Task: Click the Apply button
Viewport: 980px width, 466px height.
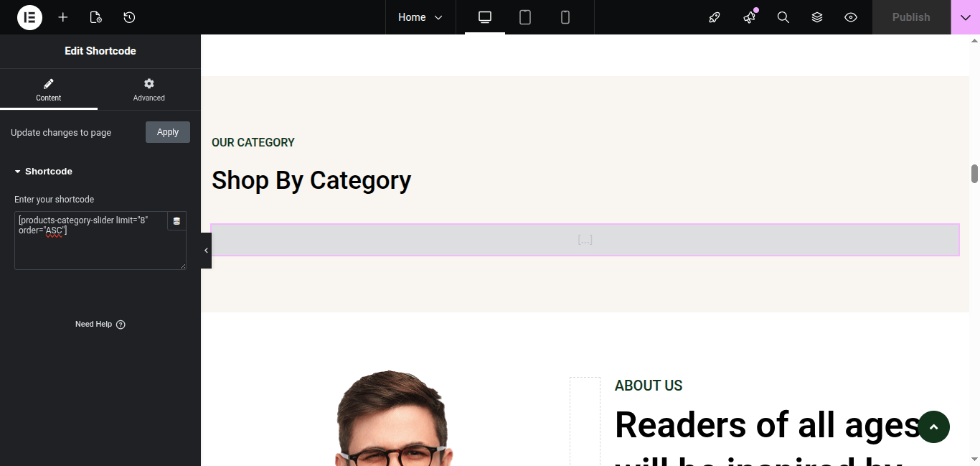Action: [x=168, y=132]
